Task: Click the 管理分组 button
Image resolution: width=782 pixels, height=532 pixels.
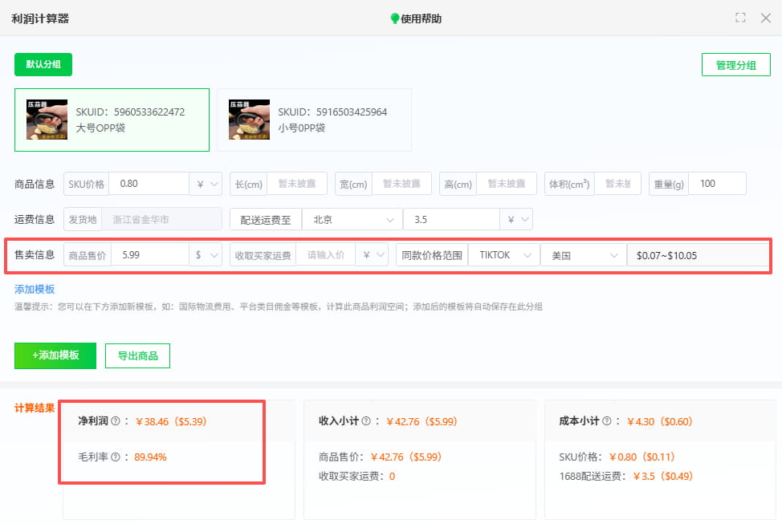Action: tap(735, 64)
